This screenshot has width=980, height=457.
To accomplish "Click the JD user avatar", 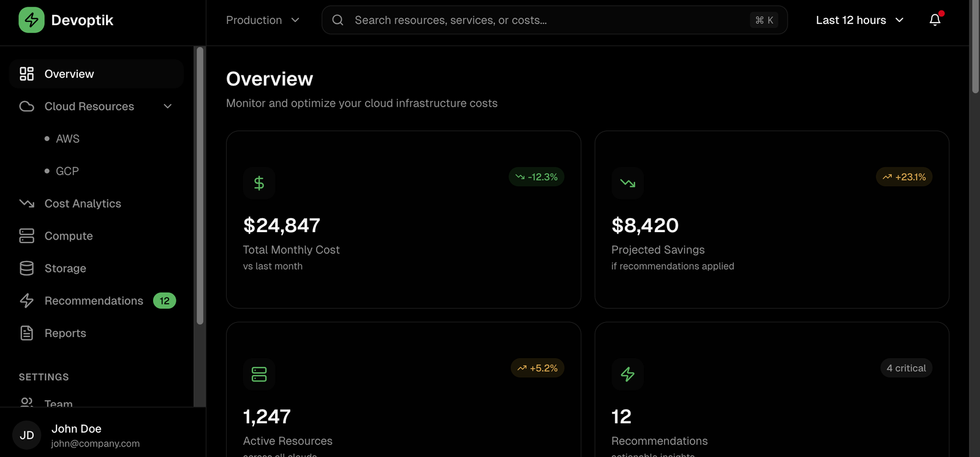I will (26, 436).
